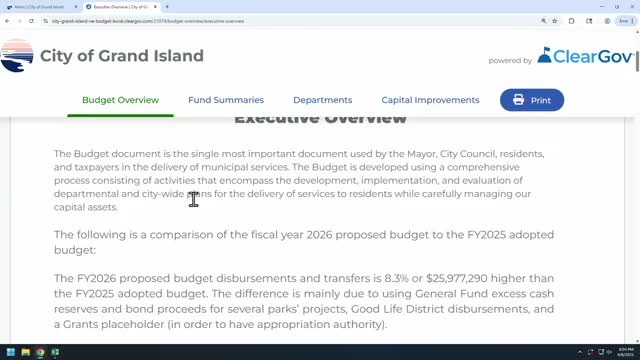The width and height of the screenshot is (640, 360).
Task: Open the browser extensions icon
Action: 571,21
